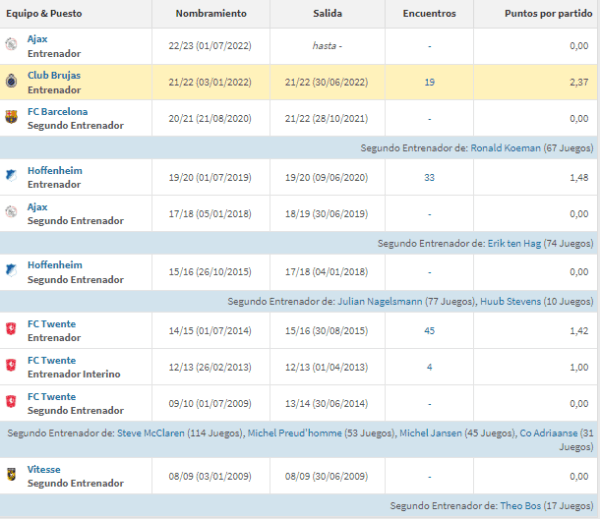Click the 1,00 points per match value
Image resolution: width=600 pixels, height=519 pixels.
pos(579,367)
